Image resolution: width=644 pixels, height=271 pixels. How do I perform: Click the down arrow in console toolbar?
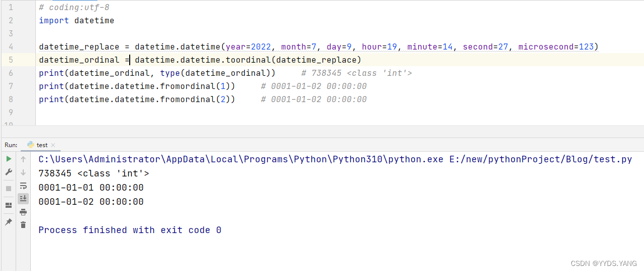pyautogui.click(x=23, y=172)
